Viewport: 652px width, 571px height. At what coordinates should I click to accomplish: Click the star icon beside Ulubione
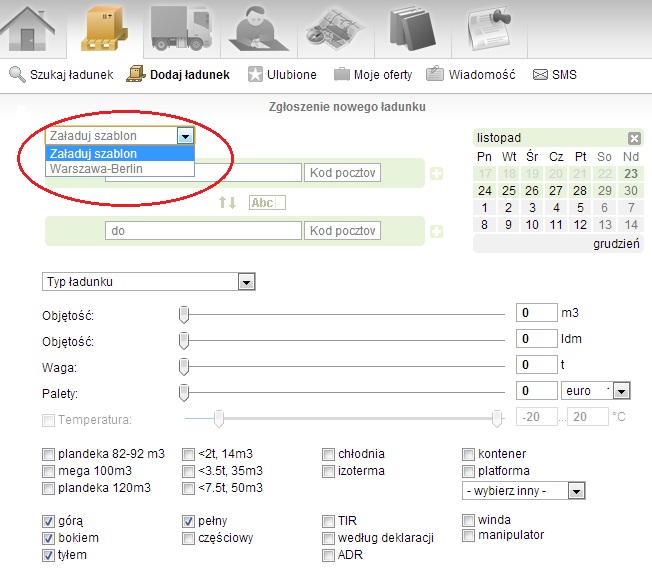[255, 75]
